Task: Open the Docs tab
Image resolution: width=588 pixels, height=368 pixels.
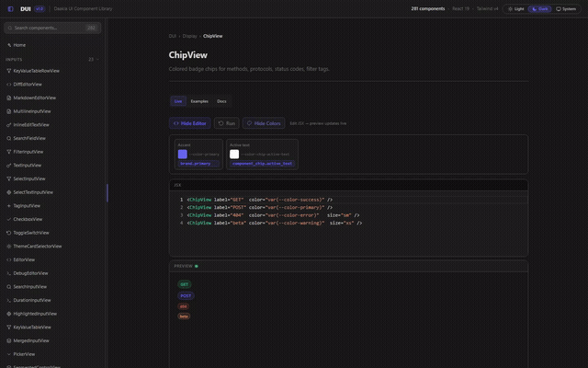Action: tap(221, 101)
